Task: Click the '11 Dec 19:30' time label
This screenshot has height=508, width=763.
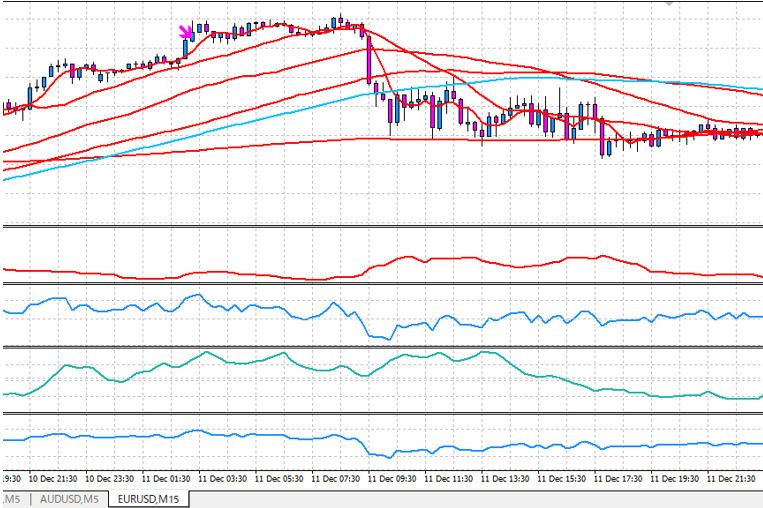Action: 674,479
